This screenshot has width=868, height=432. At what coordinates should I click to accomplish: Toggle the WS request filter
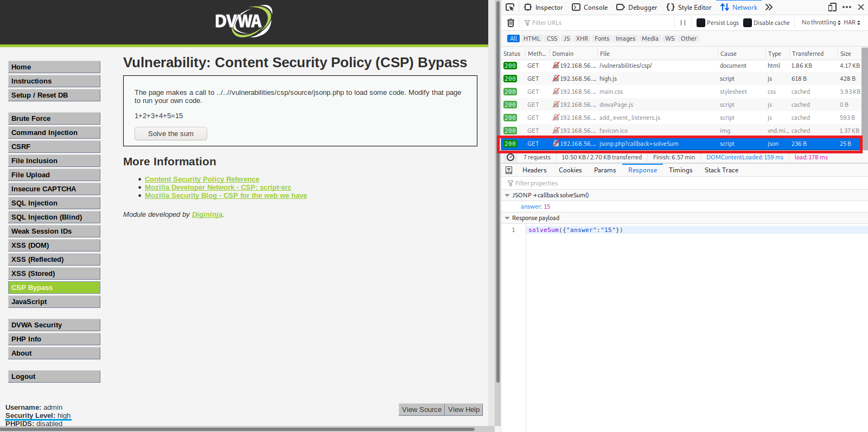[x=670, y=38]
